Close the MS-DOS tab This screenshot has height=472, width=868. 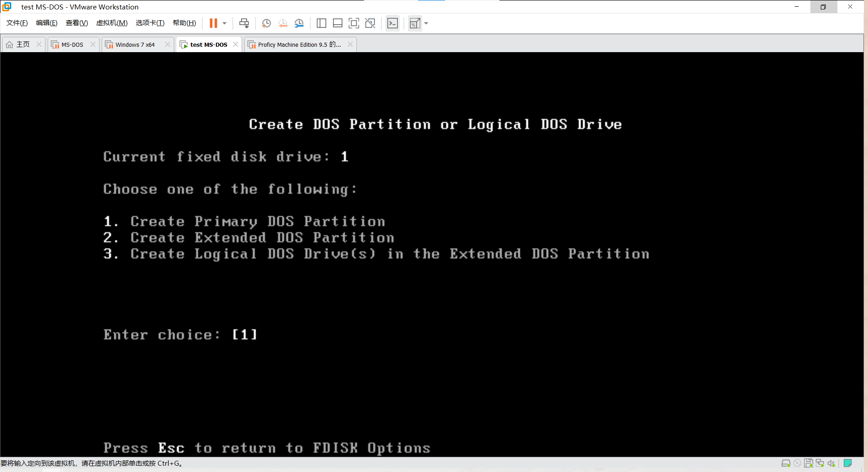pos(93,45)
